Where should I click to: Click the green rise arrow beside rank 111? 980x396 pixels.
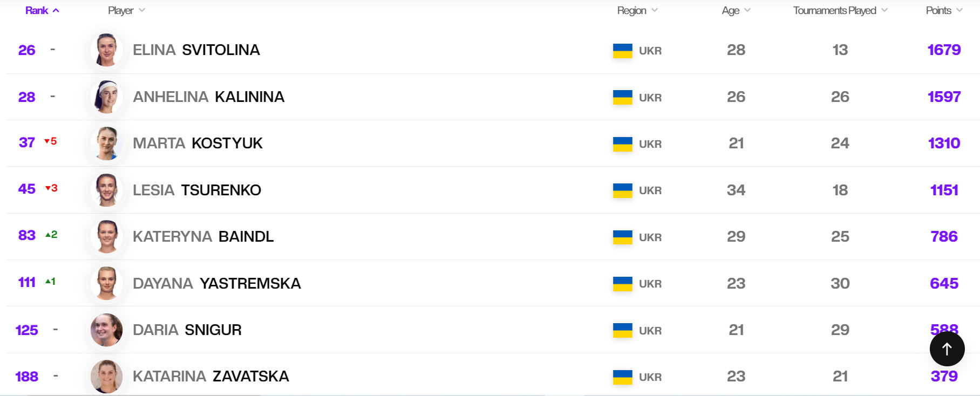(51, 282)
